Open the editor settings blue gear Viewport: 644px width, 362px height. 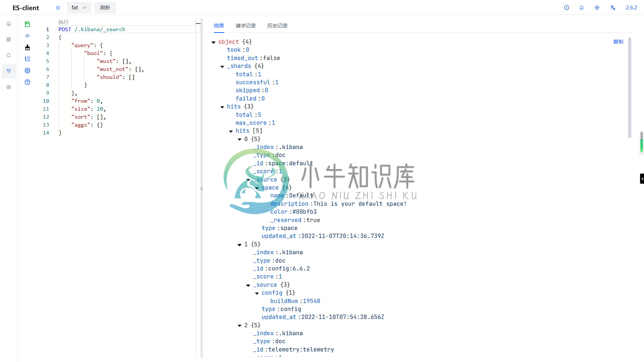[27, 71]
